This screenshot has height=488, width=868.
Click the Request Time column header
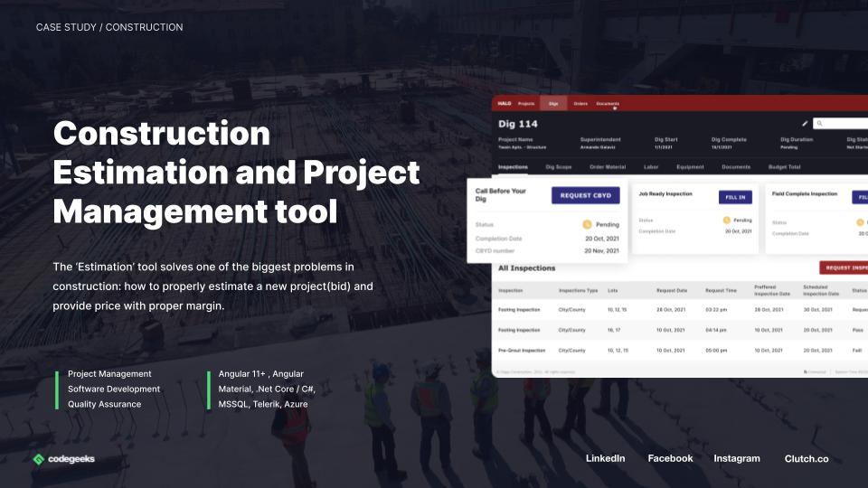point(721,290)
